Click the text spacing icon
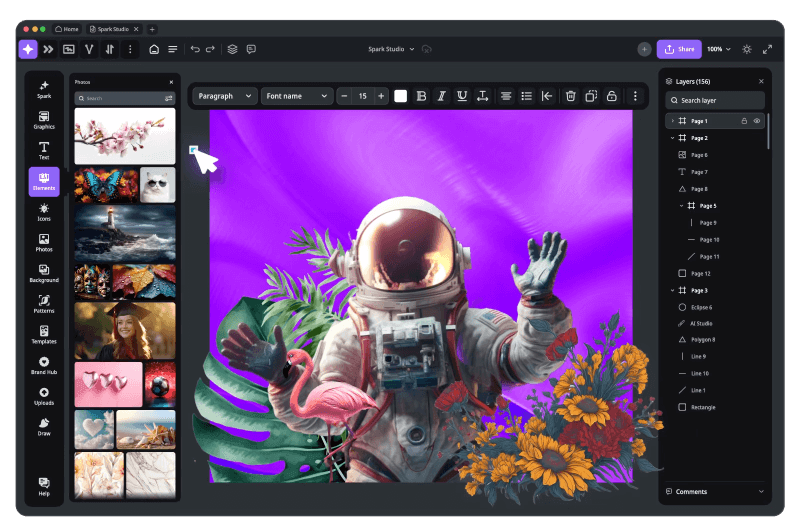This screenshot has height=530, width=800. click(x=482, y=96)
